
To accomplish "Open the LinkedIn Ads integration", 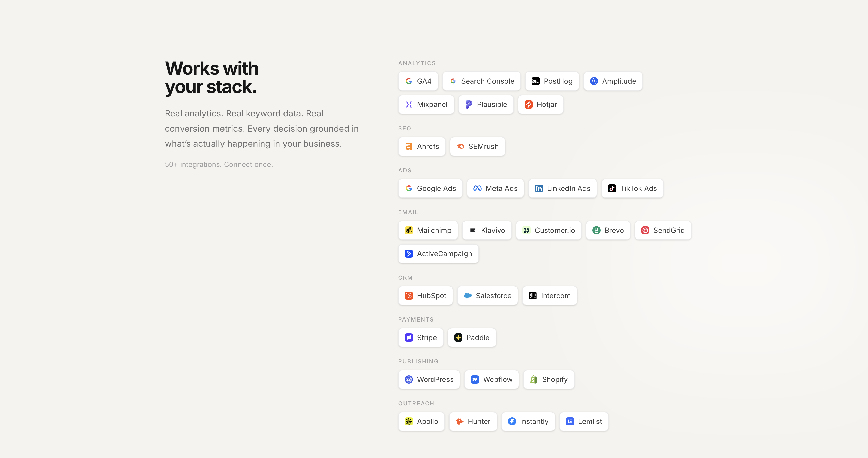I will tap(562, 188).
